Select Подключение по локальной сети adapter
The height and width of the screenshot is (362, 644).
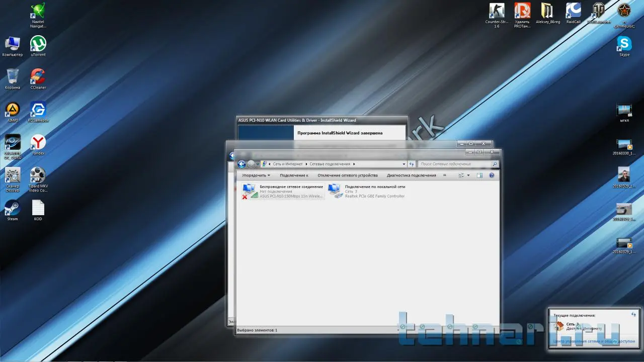(366, 191)
